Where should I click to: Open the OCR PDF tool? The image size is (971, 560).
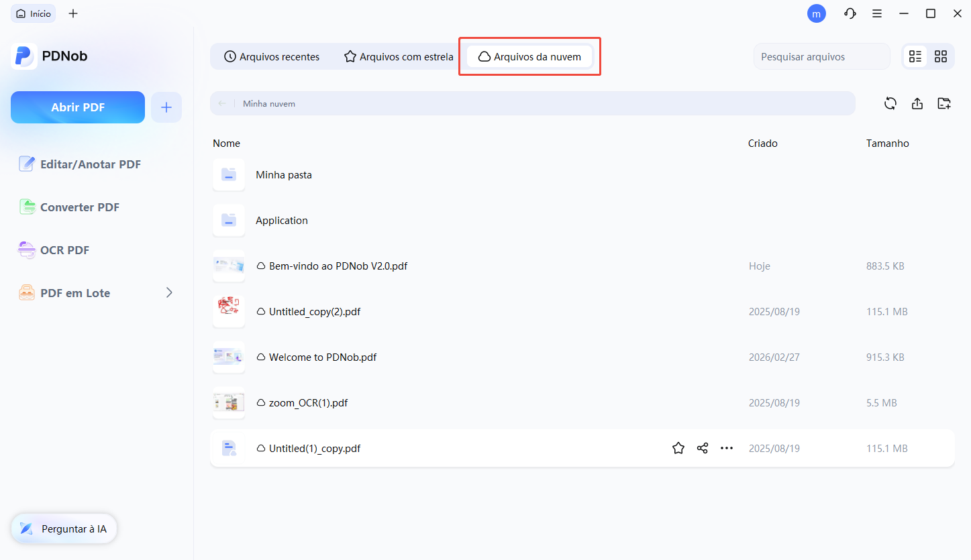tap(64, 249)
